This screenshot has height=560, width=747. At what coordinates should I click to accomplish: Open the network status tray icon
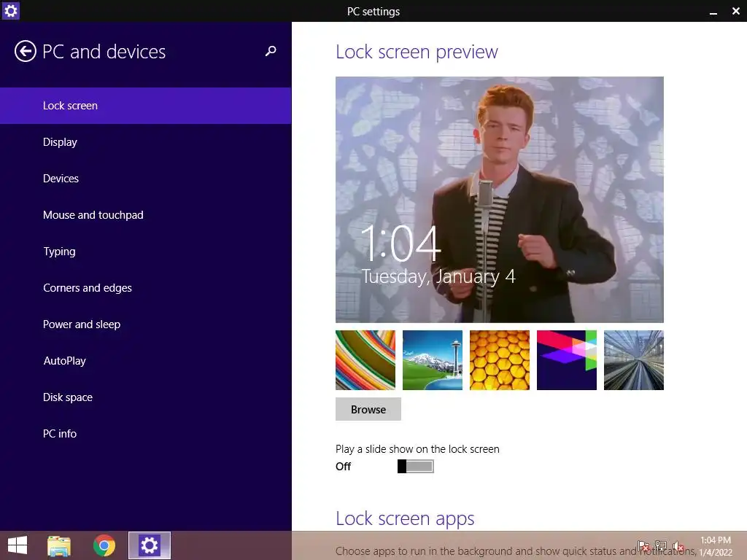(661, 545)
